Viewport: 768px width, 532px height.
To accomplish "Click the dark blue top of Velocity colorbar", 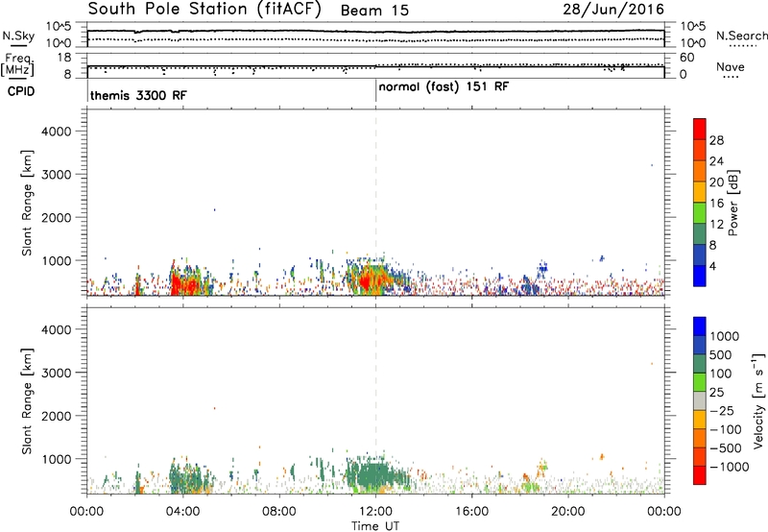I will [700, 326].
